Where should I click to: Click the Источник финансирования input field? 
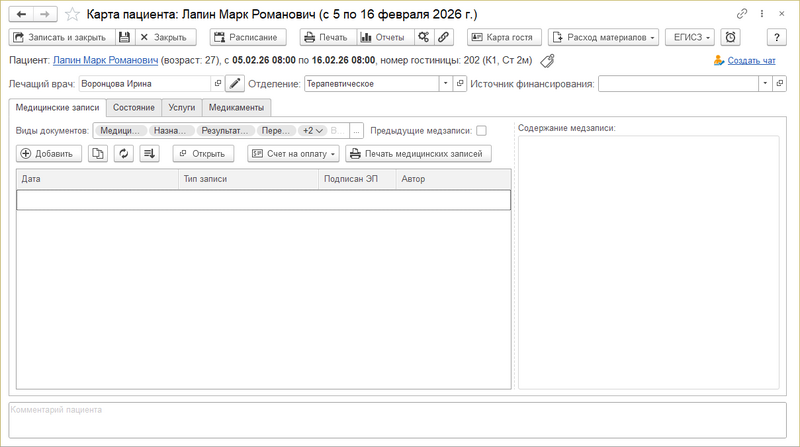(x=678, y=84)
